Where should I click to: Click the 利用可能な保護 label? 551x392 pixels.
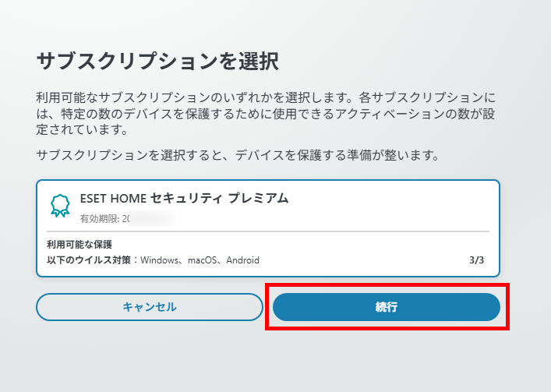coord(78,245)
